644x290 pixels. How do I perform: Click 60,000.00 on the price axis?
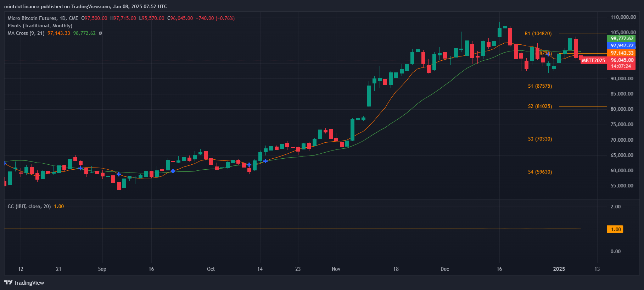click(622, 170)
